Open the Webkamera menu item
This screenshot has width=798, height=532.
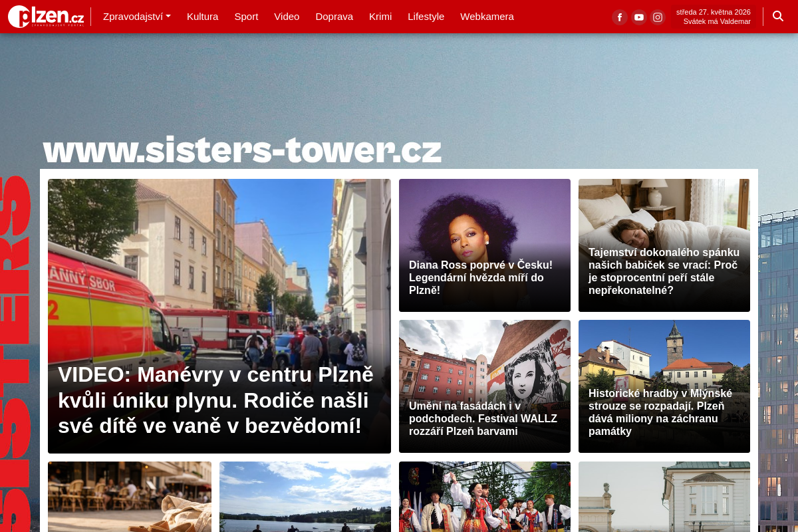pyautogui.click(x=487, y=17)
